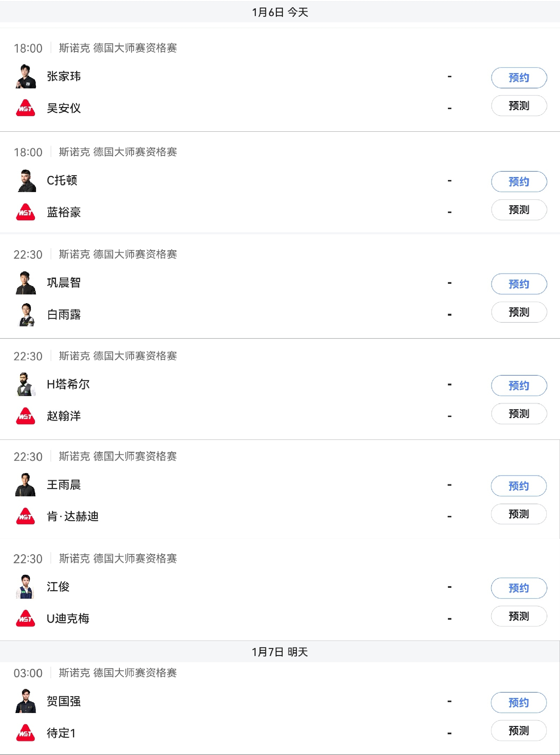Click the WST logo beside 蓝裕豪
The height and width of the screenshot is (755, 560).
click(x=25, y=212)
